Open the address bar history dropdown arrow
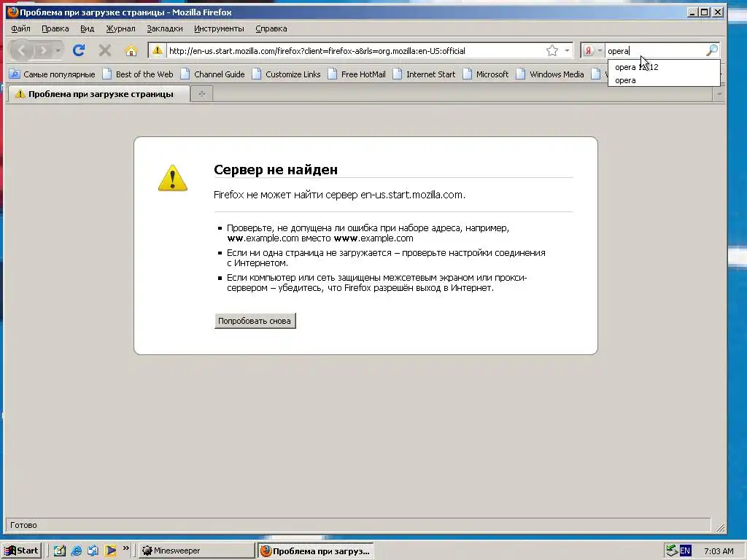747x560 pixels. 567,50
